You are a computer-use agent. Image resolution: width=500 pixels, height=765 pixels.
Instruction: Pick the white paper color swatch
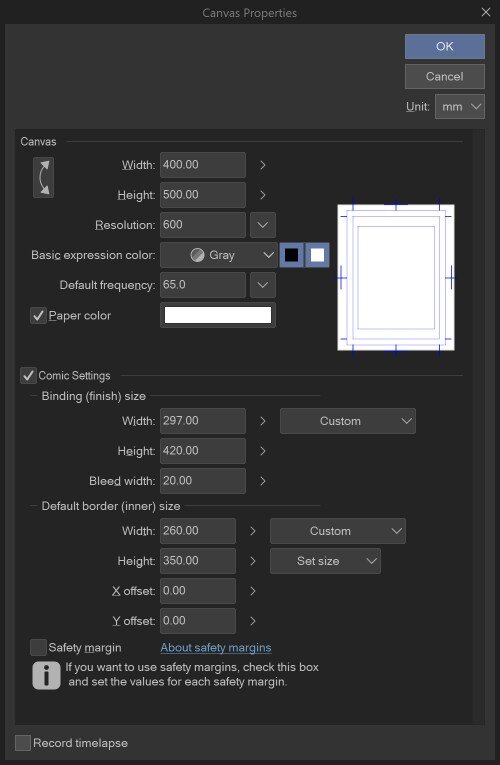tap(218, 315)
